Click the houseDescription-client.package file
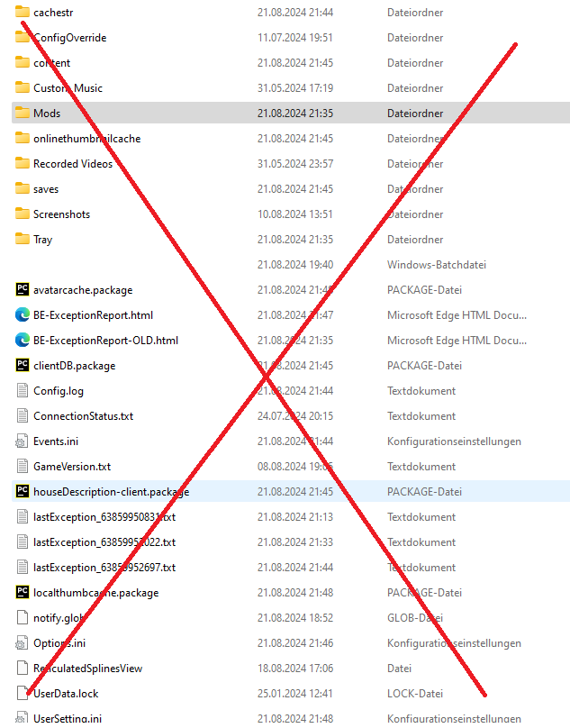The width and height of the screenshot is (570, 728). [111, 492]
